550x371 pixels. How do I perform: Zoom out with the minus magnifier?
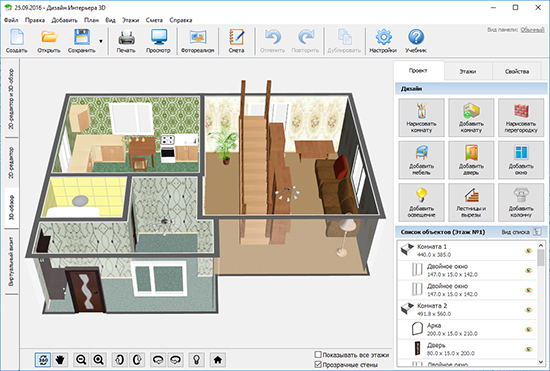(x=81, y=359)
